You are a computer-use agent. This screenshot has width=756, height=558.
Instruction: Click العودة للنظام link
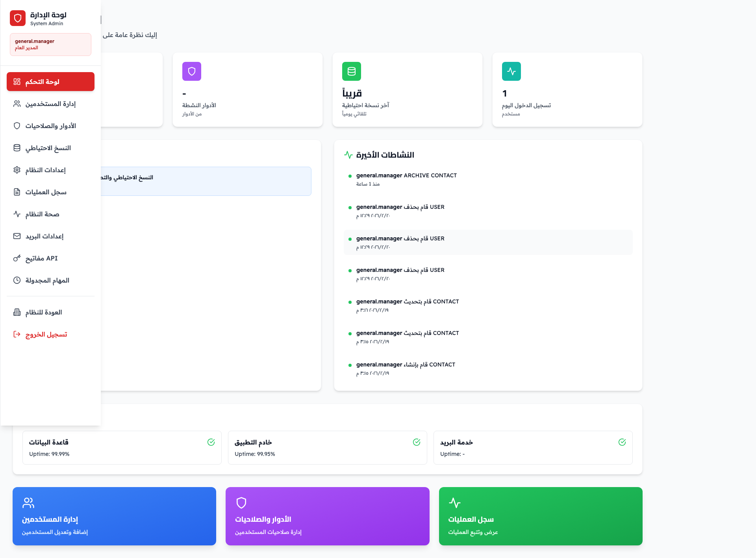click(43, 312)
